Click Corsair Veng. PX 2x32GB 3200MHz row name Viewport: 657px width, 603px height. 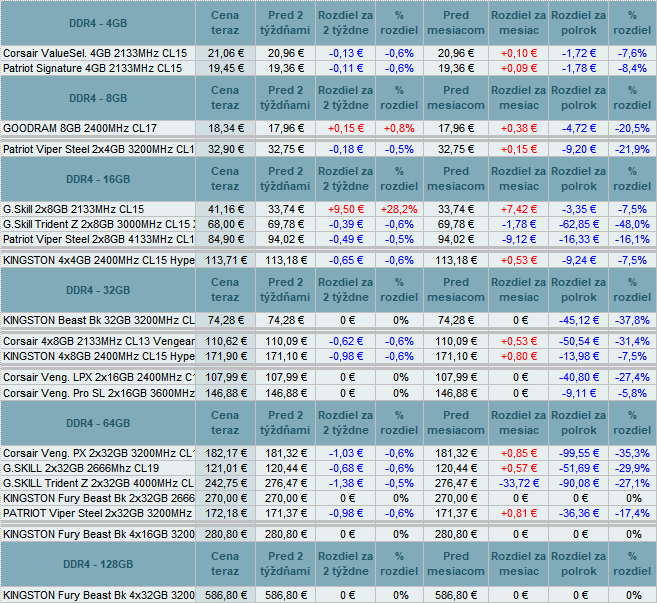click(x=98, y=453)
